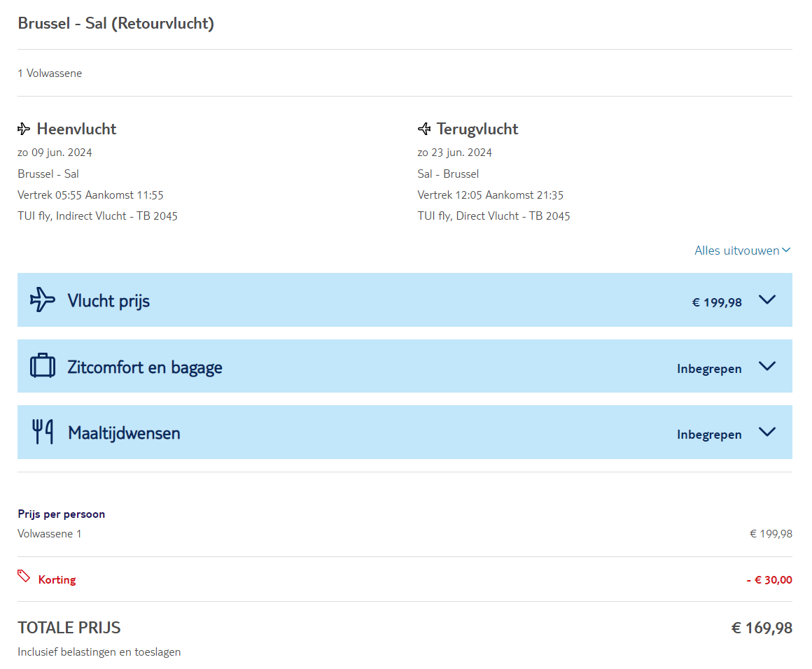Click the total price € 169,98
812x669 pixels.
click(x=762, y=628)
